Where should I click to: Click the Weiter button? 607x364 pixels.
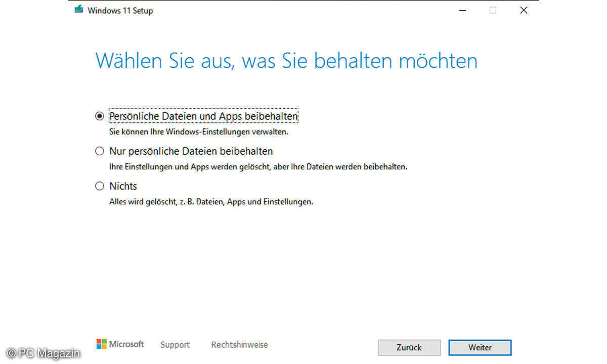480,347
